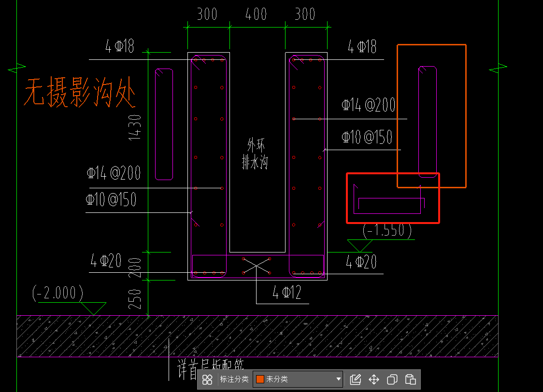Screen dimensions: 543x392
Task: Select the right Φ10@150 stirrup label
Action: [x=367, y=137]
